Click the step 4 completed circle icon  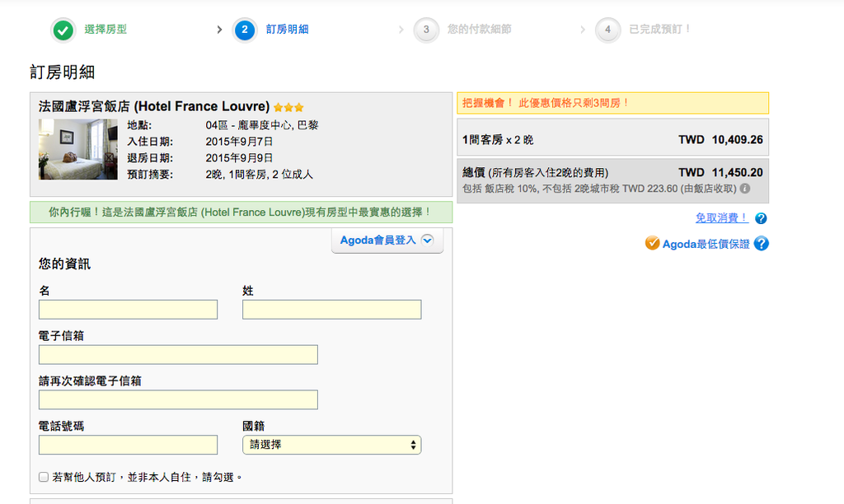pos(607,30)
